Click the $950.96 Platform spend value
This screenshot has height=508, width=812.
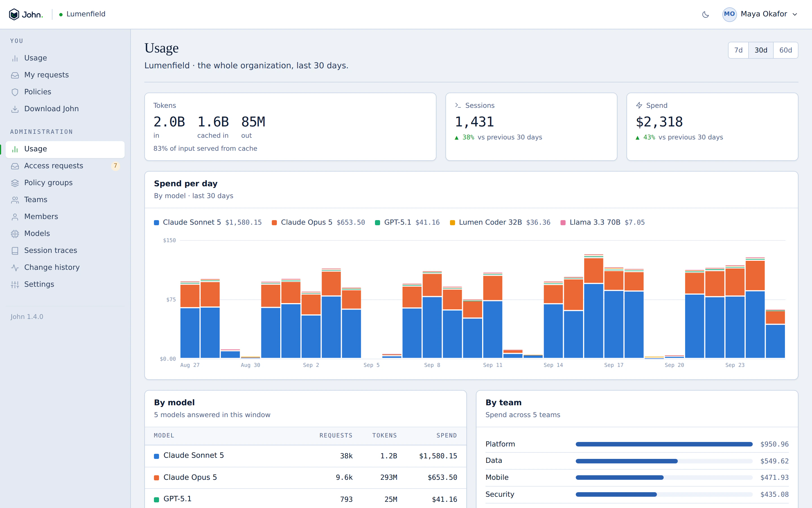click(775, 444)
